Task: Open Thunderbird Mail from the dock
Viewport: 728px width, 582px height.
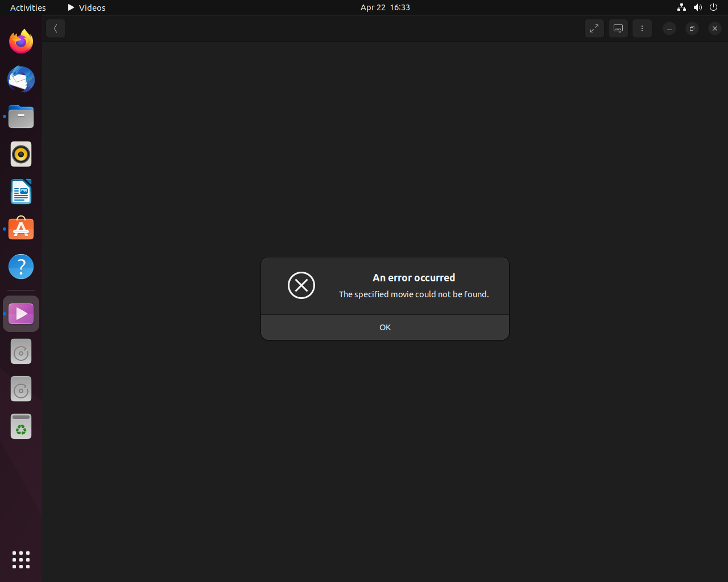Action: click(21, 79)
